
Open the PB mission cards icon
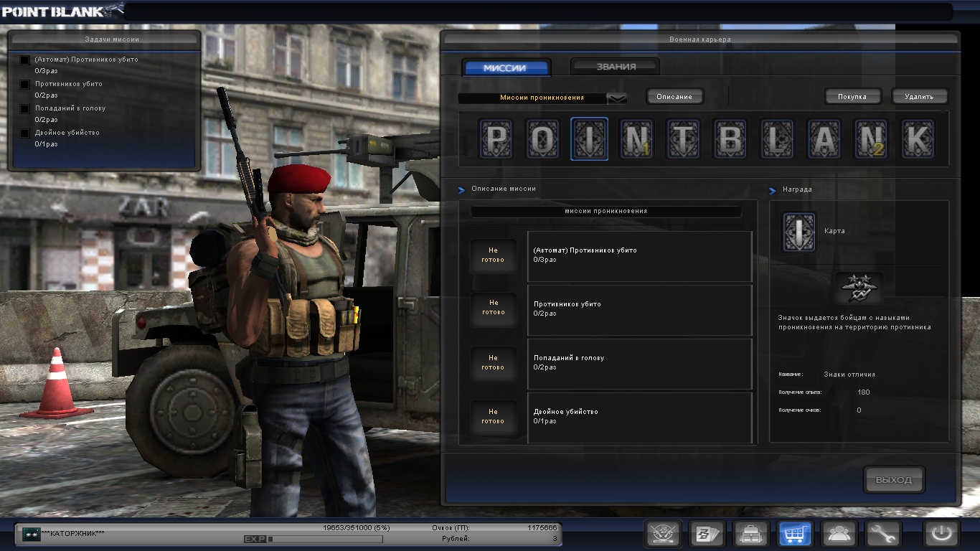(x=707, y=534)
